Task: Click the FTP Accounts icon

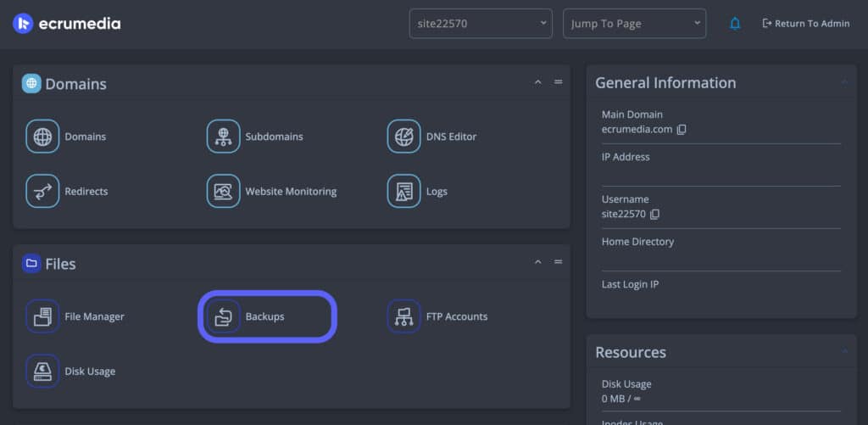Action: 404,316
